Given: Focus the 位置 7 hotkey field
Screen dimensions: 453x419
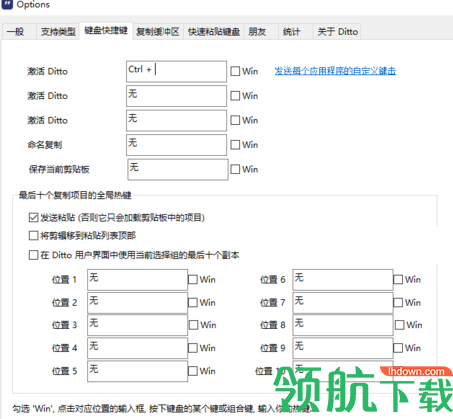Looking at the screenshot, I should pyautogui.click(x=343, y=303).
